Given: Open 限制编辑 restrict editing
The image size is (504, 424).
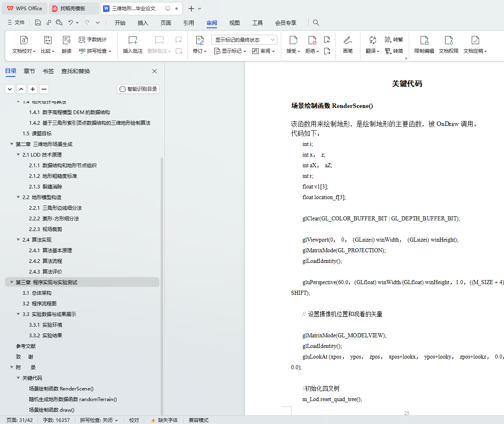Looking at the screenshot, I should [424, 45].
